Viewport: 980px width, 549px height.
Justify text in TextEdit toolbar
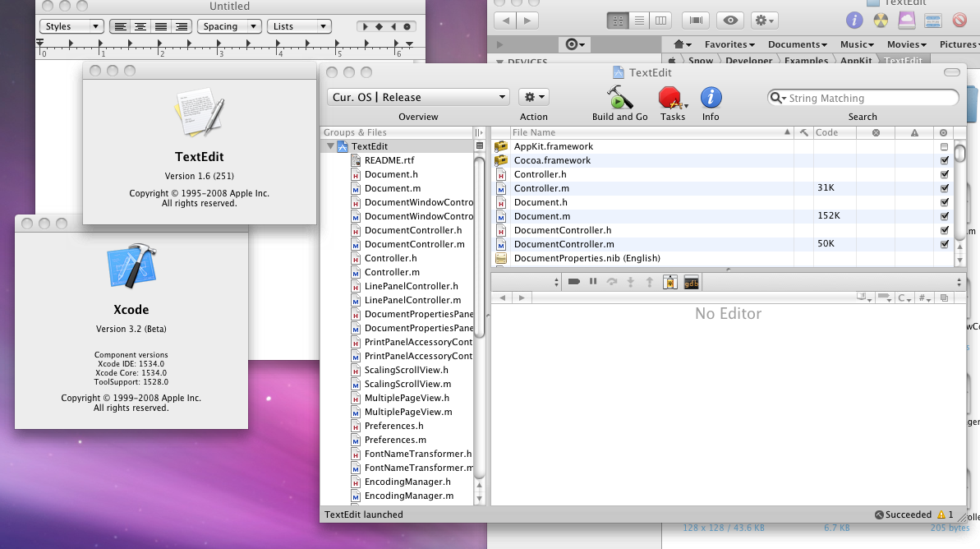point(161,26)
